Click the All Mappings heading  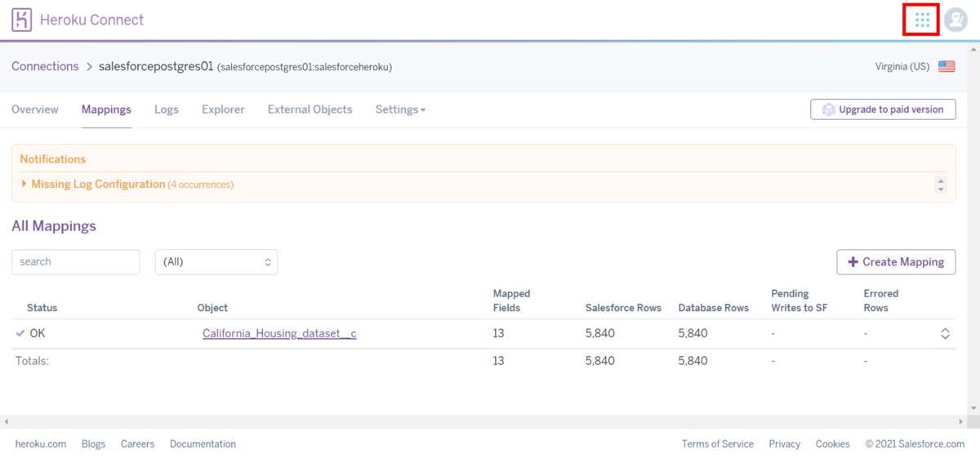[54, 226]
